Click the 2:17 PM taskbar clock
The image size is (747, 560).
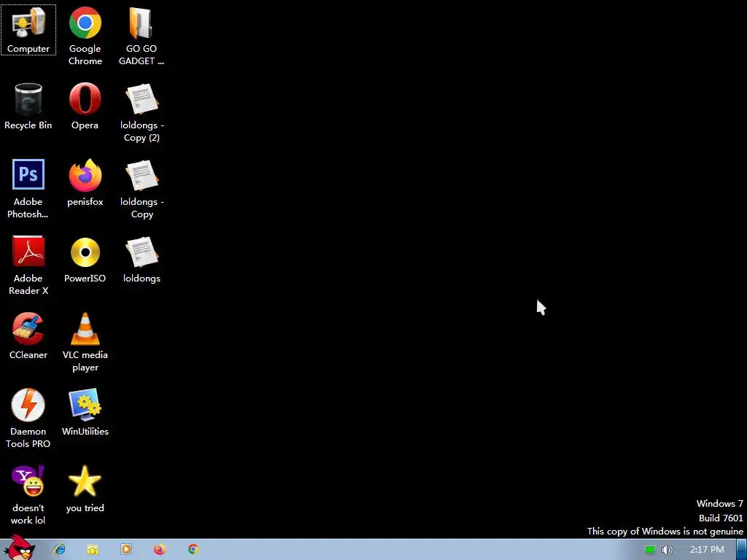click(707, 550)
